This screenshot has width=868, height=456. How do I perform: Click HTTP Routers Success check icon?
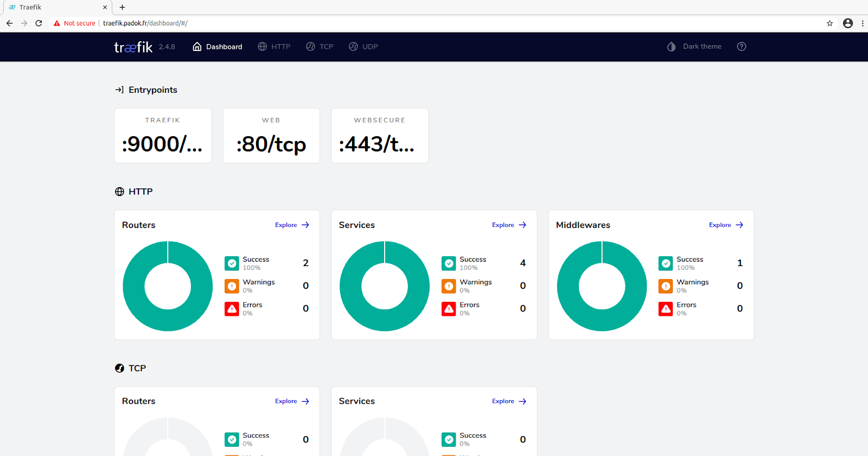(x=232, y=263)
